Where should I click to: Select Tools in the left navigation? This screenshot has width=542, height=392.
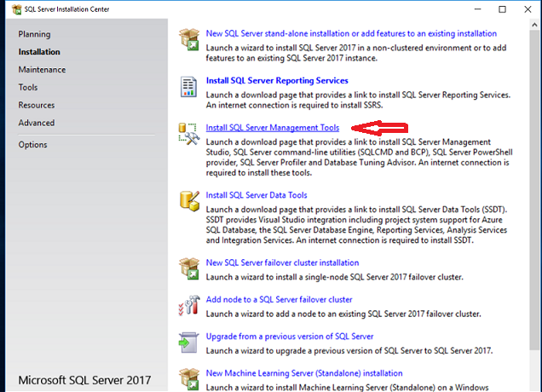pos(28,87)
